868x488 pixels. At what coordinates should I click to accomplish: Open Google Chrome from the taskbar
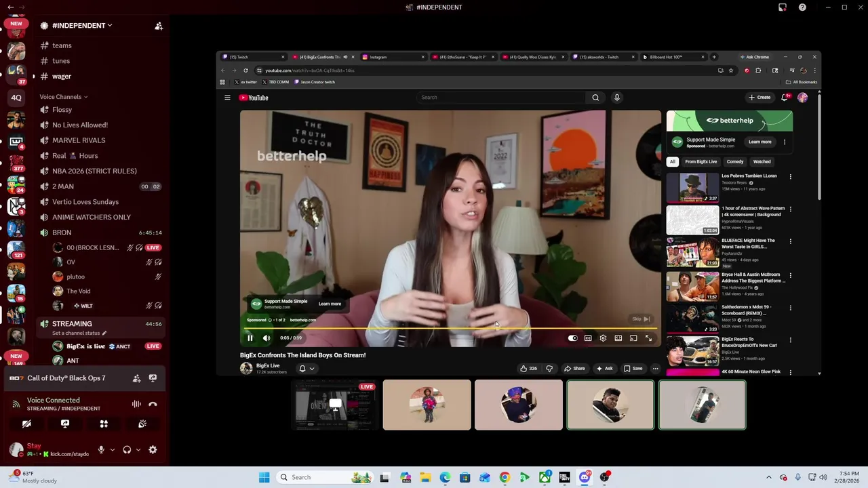pos(505,477)
